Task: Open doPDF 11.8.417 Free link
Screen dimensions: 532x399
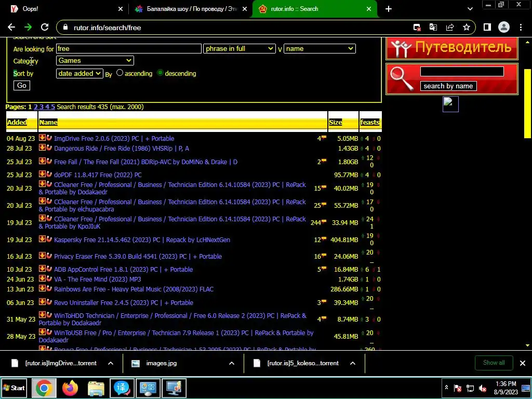Action: click(98, 175)
